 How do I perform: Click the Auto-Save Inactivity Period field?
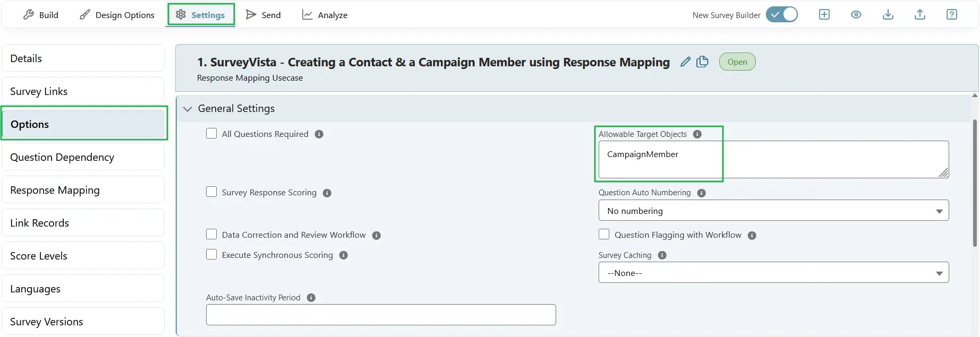381,315
